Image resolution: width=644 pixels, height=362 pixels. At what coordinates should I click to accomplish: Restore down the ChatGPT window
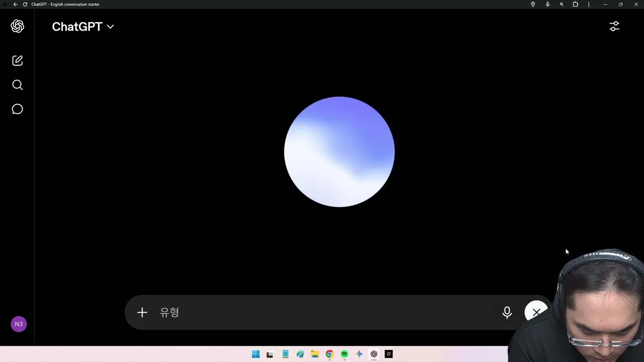(620, 4)
